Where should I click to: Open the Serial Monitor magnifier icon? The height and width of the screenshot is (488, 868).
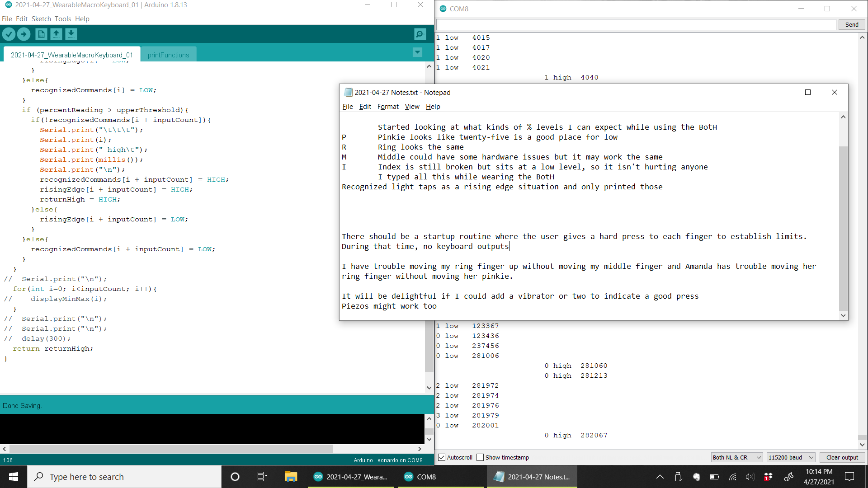420,34
